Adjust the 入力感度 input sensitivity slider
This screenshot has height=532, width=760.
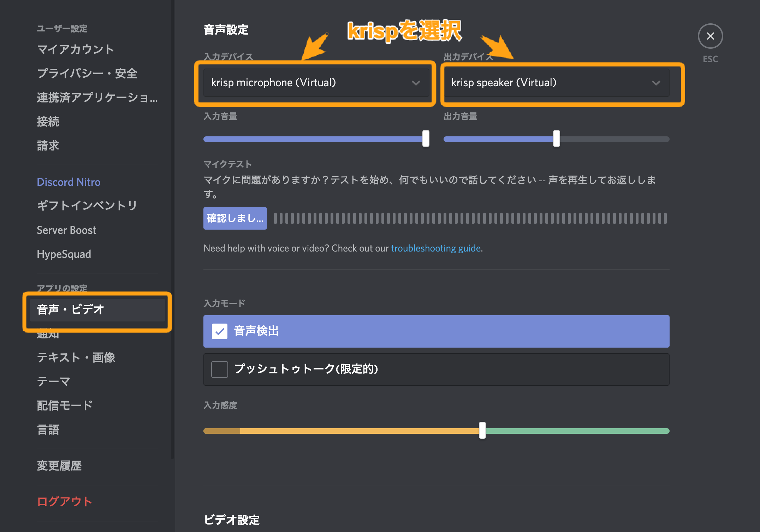(x=482, y=430)
